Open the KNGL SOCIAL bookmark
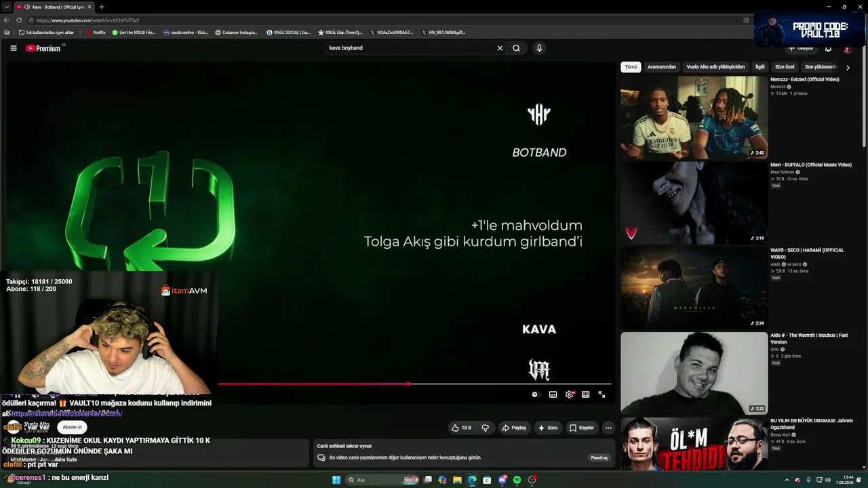Image resolution: width=868 pixels, height=488 pixels. click(288, 33)
